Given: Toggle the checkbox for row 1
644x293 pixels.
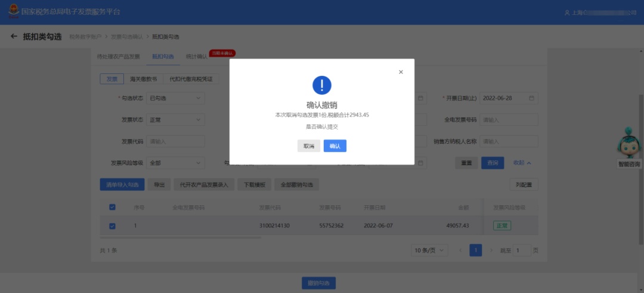Looking at the screenshot, I should [x=112, y=226].
